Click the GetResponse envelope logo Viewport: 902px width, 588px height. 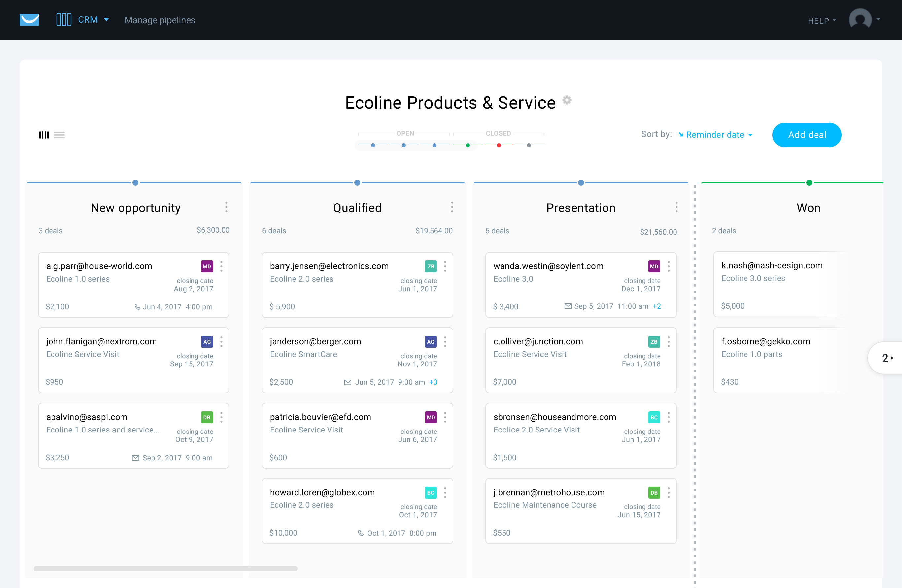click(x=29, y=20)
